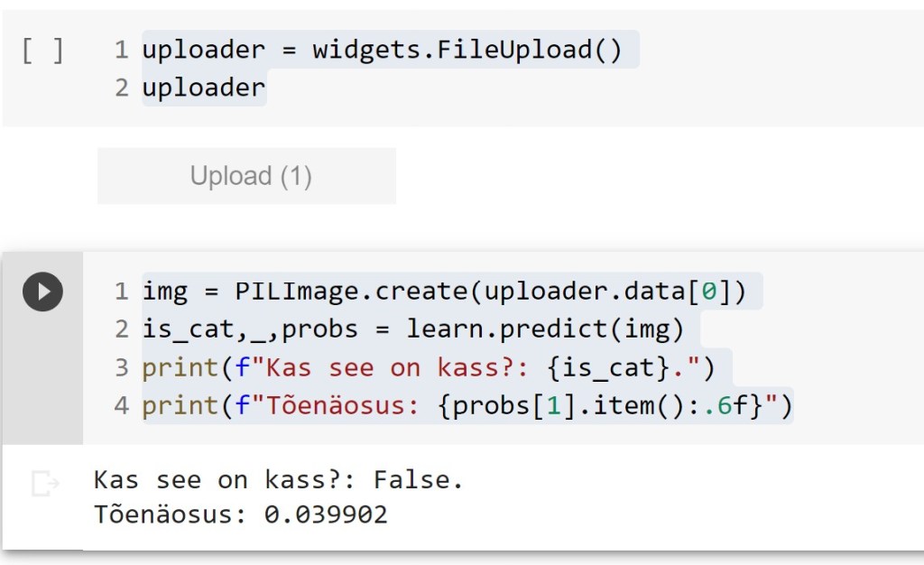
Task: Click line number 4 in the prediction cell
Action: point(122,406)
